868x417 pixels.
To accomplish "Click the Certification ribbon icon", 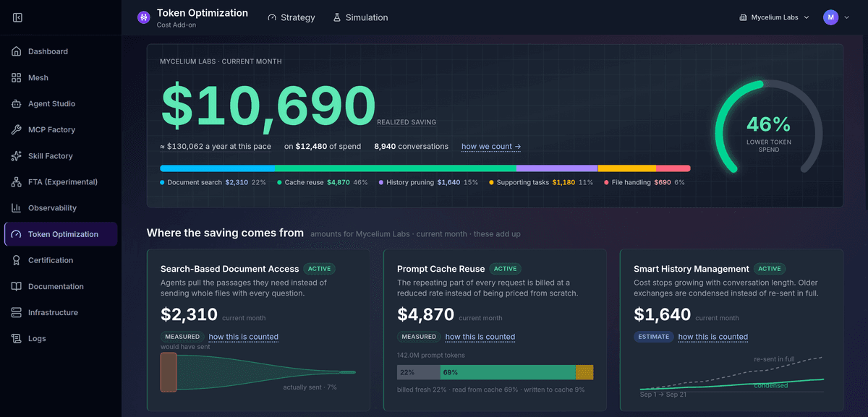I will click(17, 260).
